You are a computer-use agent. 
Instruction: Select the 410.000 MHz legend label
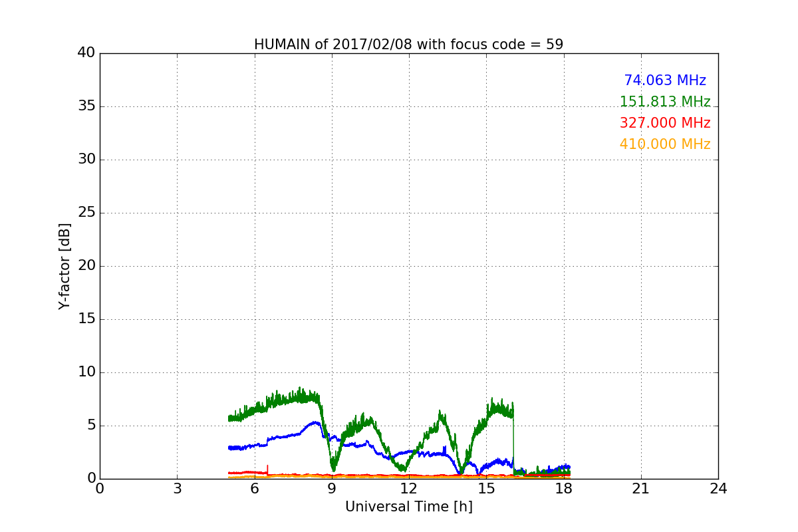(665, 144)
